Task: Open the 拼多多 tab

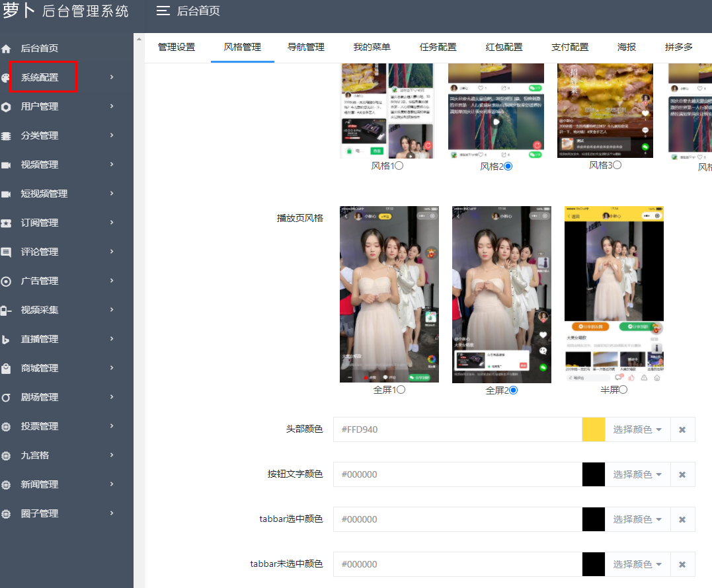Action: point(679,47)
